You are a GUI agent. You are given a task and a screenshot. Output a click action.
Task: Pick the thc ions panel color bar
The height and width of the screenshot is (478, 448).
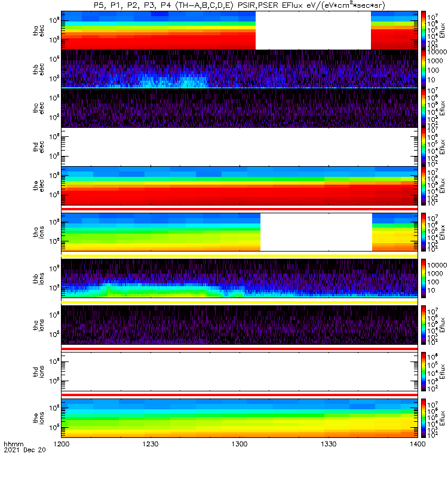click(424, 325)
